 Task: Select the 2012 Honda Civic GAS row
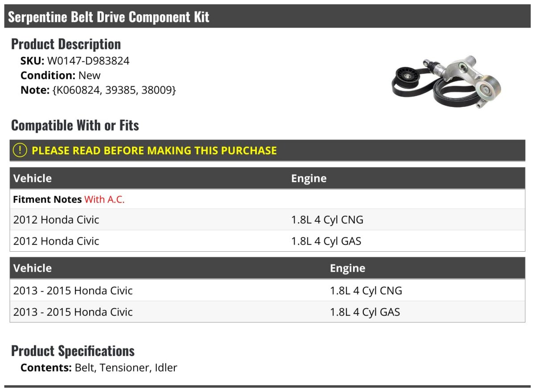coord(267,241)
